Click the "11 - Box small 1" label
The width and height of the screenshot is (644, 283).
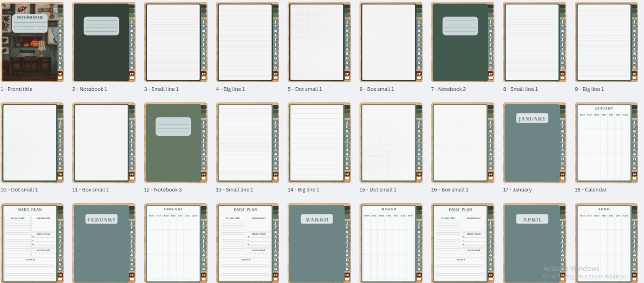pyautogui.click(x=91, y=190)
